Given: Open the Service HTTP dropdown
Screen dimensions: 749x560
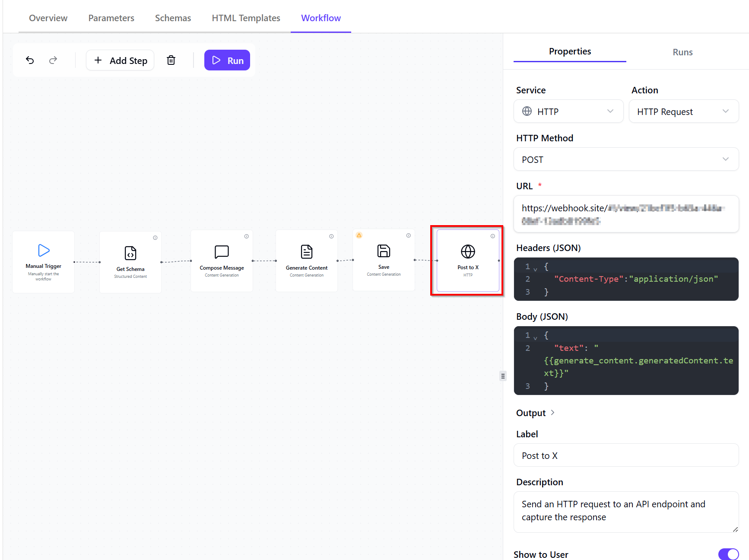Looking at the screenshot, I should tap(568, 111).
